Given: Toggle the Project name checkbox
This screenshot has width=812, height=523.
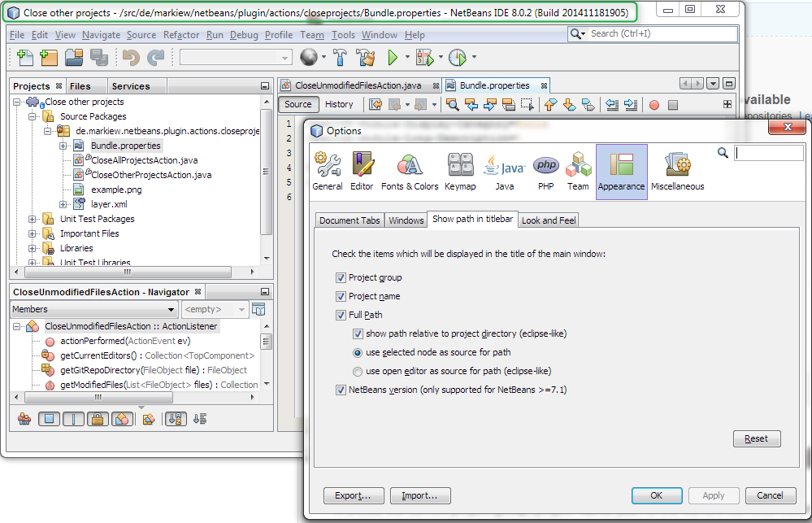Looking at the screenshot, I should (x=341, y=297).
